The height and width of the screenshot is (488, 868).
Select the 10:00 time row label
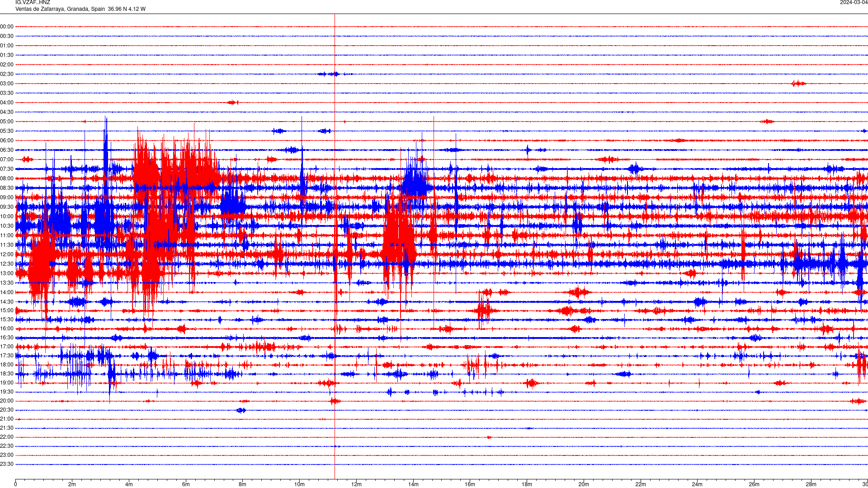click(7, 216)
